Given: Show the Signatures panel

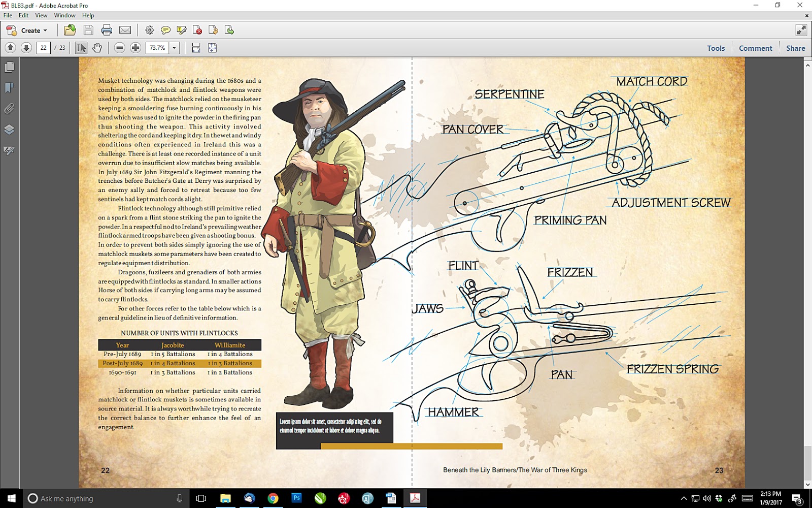Looking at the screenshot, I should click(x=9, y=150).
